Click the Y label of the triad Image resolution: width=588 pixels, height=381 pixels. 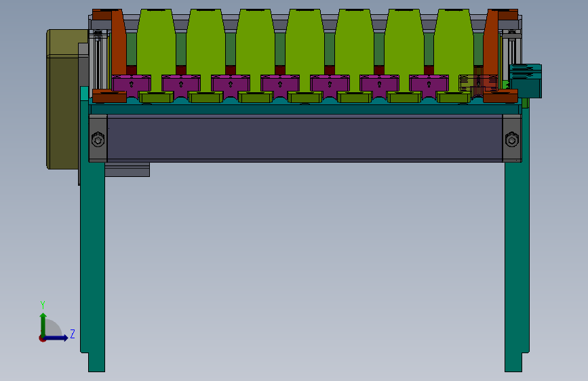43,304
